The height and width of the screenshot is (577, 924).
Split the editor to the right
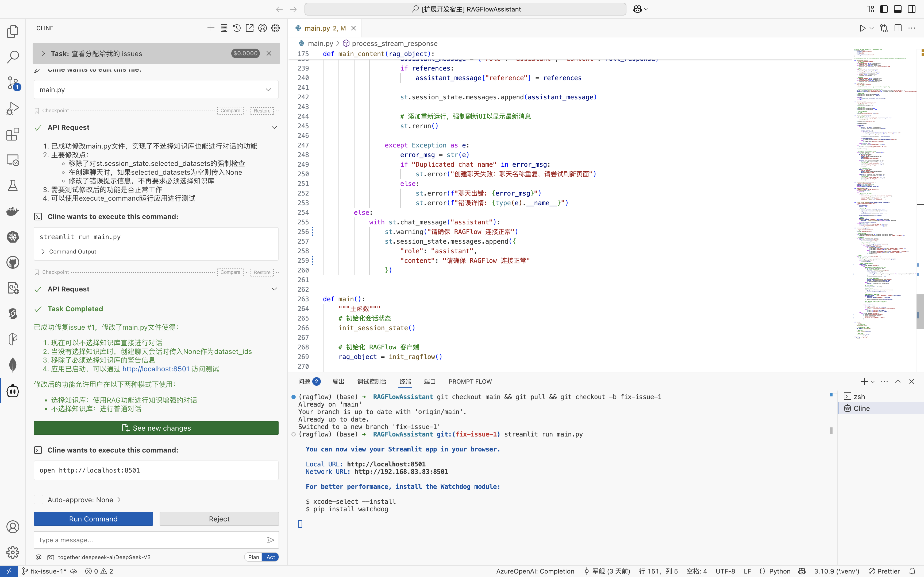point(898,28)
